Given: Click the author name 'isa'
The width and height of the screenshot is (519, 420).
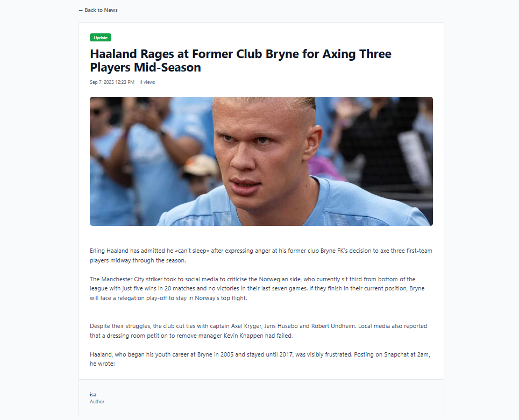Looking at the screenshot, I should (x=93, y=394).
